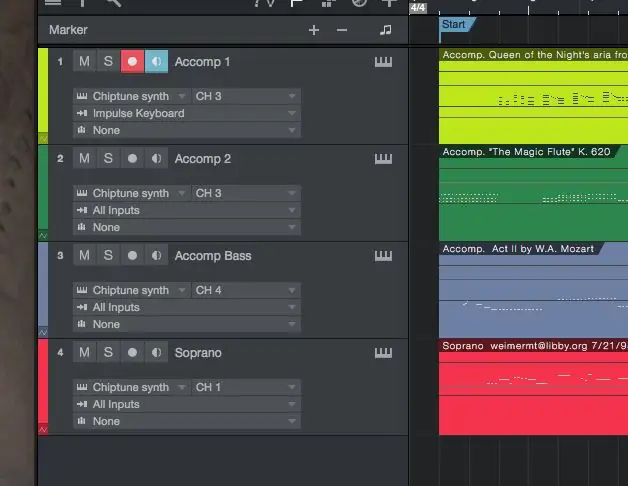Viewport: 628px width, 486px height.
Task: Solo the Accomp Bass track
Action: coord(108,255)
